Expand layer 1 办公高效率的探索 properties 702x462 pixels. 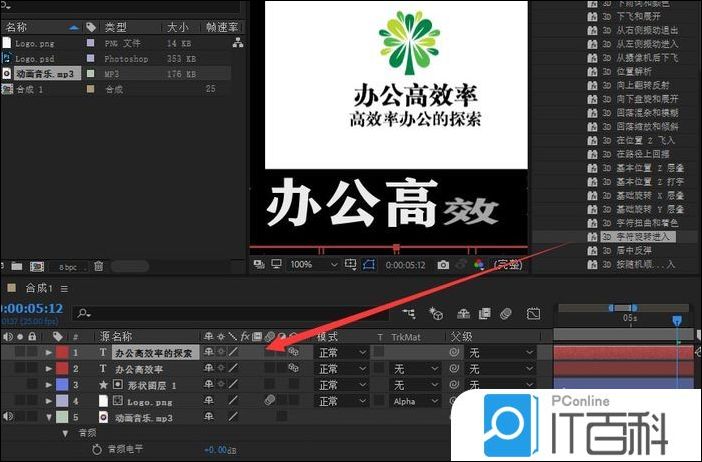click(49, 352)
